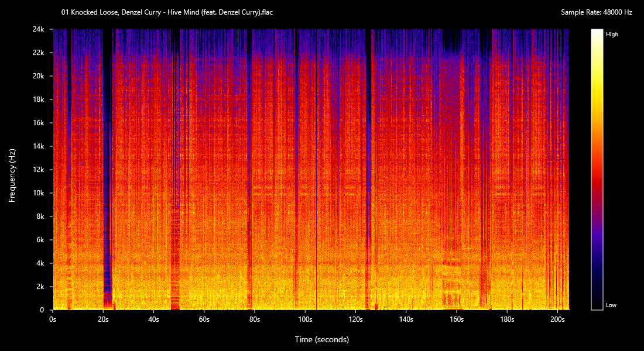Click the 100s time tick label
Screen dimensions: 644x351
[305, 319]
